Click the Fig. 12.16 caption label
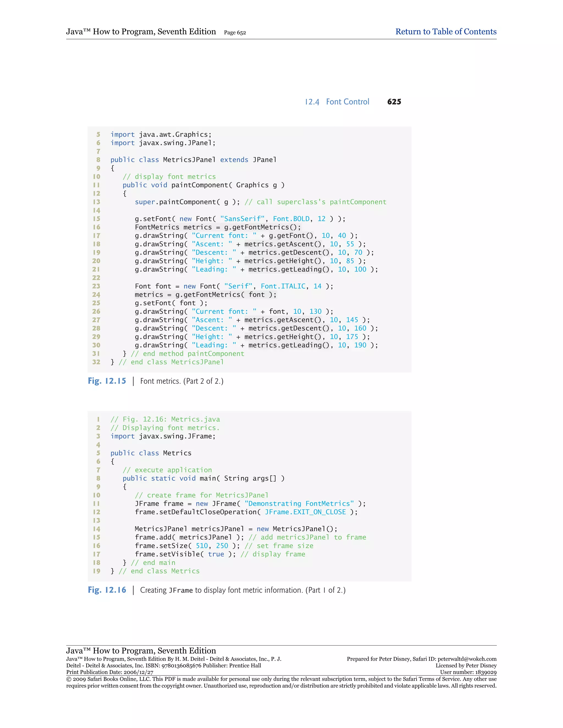Viewport: 563px width, 728px height. [x=107, y=590]
